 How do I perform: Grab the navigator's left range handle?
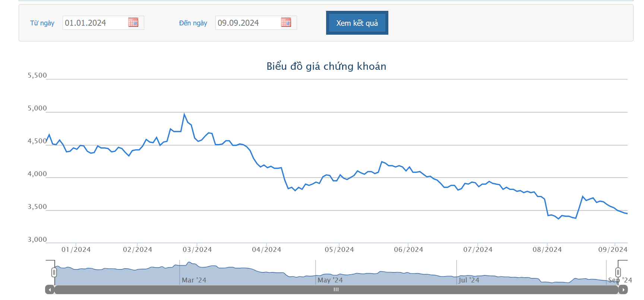point(54,272)
